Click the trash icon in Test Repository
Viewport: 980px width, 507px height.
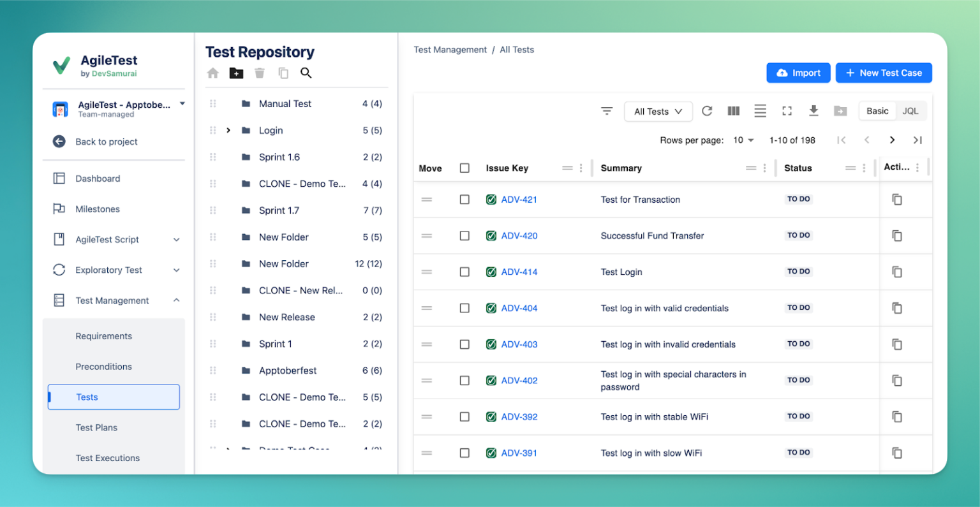point(260,73)
